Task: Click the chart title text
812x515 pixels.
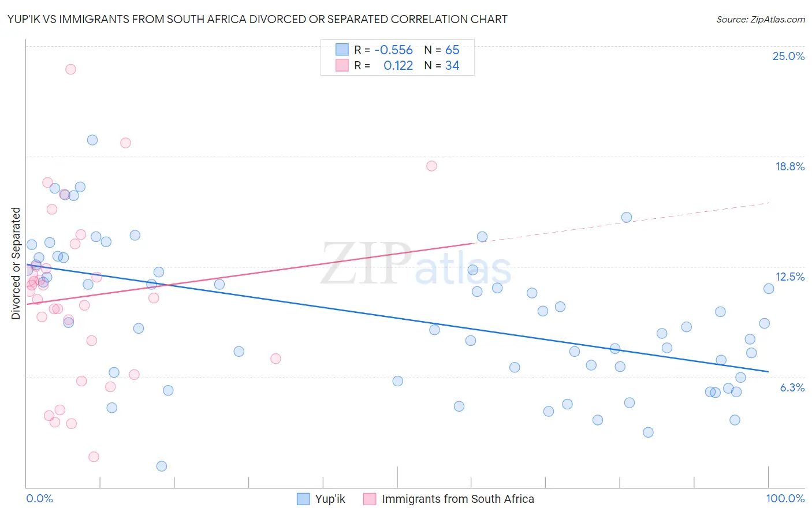Action: click(258, 20)
